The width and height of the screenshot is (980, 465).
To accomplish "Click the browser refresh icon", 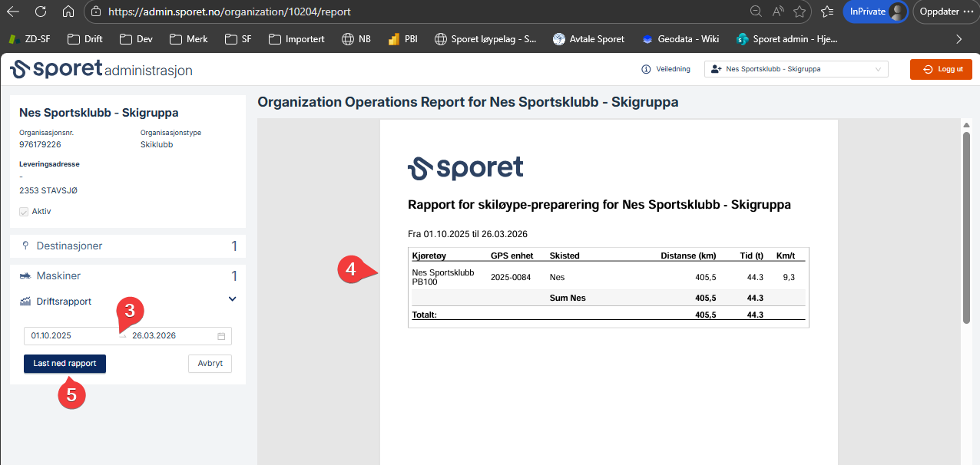I will [41, 12].
